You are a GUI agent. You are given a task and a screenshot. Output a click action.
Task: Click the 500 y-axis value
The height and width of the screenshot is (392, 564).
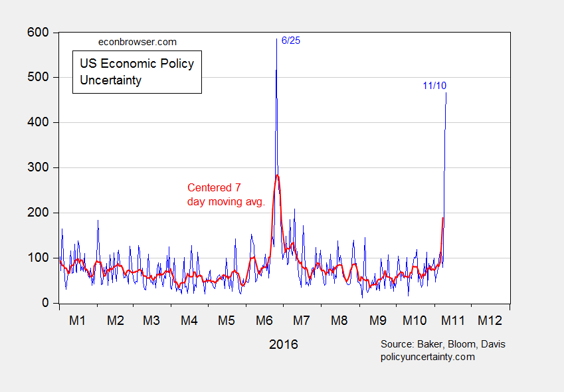click(38, 77)
